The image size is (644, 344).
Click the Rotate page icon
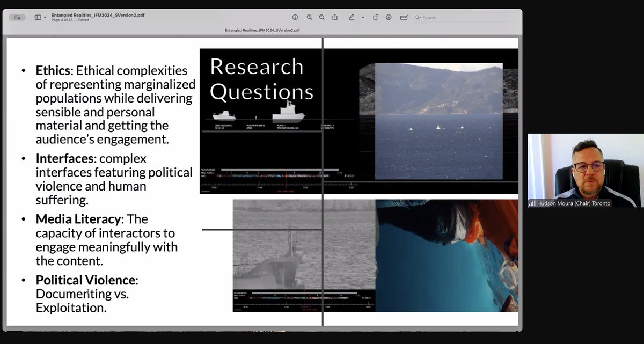(376, 17)
